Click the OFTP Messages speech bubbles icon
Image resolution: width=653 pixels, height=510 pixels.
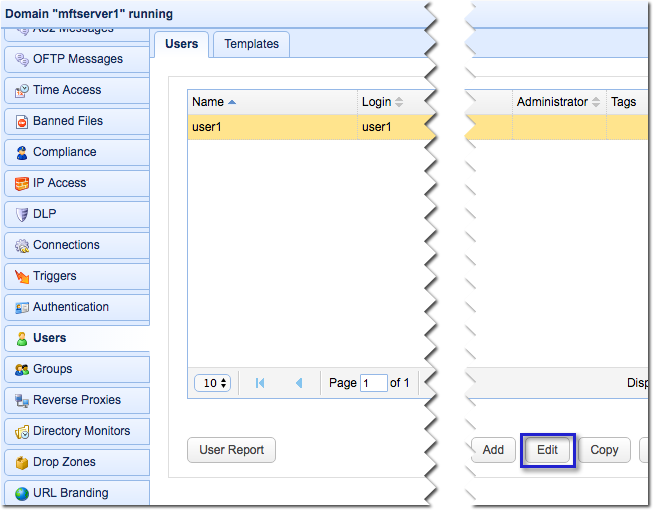click(x=22, y=60)
